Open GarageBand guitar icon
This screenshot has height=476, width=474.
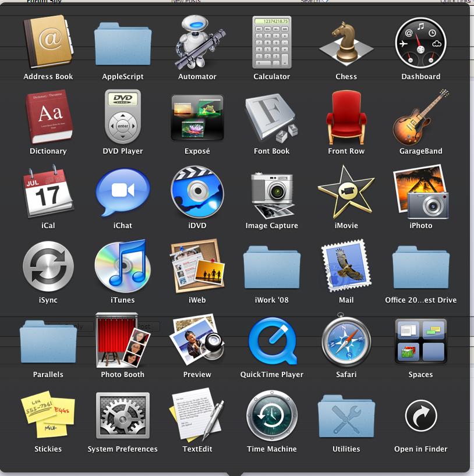click(420, 117)
